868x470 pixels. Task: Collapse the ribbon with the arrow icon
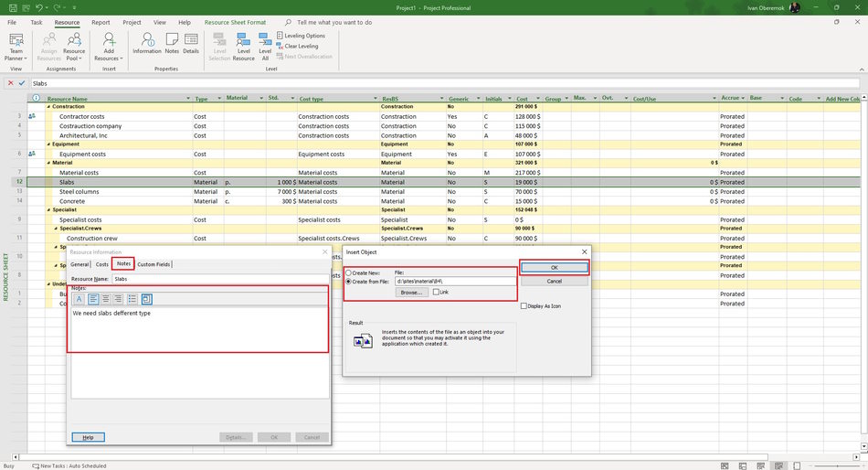point(862,69)
